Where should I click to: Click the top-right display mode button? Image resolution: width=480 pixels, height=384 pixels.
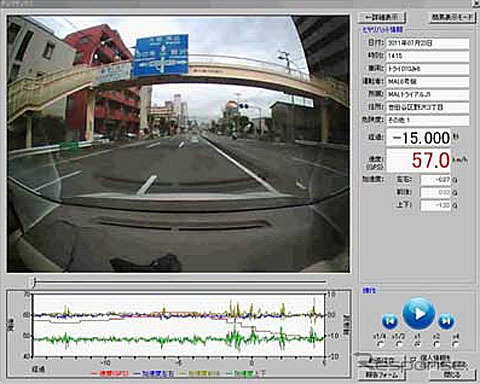452,17
